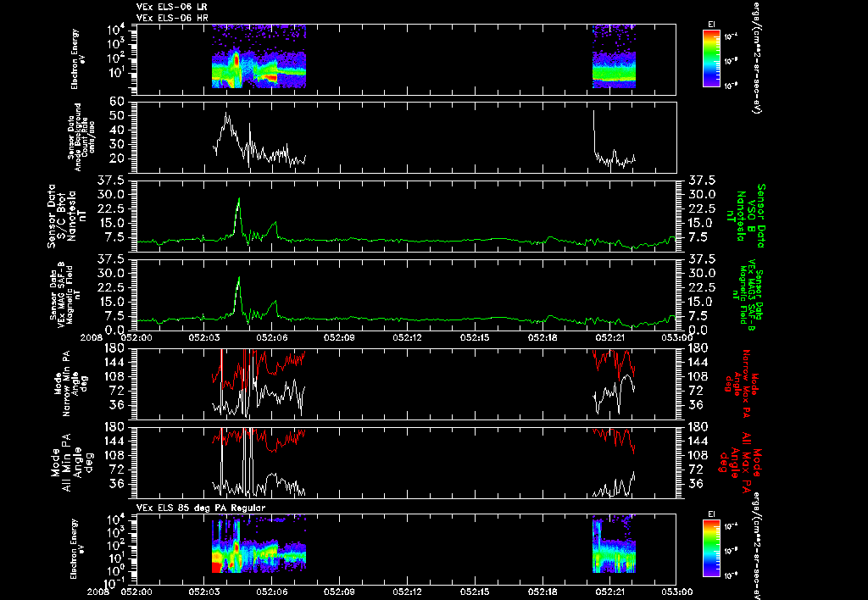Click the "Anode Background Count Rate" axis label
Screen dimensions: 868x600
pos(81,137)
